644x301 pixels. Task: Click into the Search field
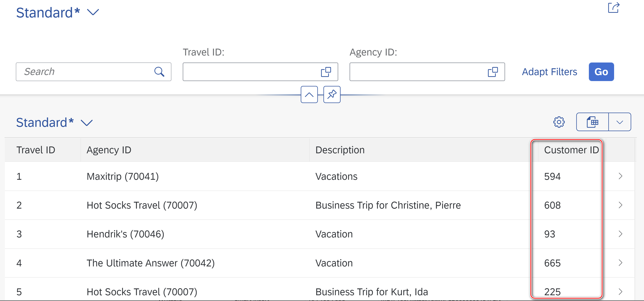pyautogui.click(x=75, y=72)
